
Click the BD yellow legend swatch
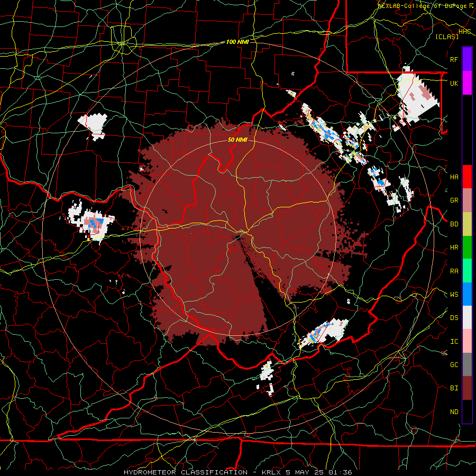point(467,224)
